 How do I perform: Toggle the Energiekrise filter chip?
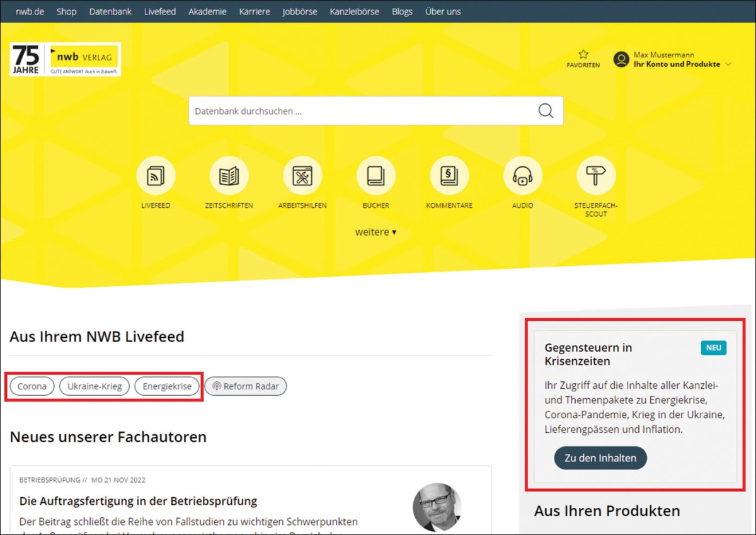tap(167, 386)
